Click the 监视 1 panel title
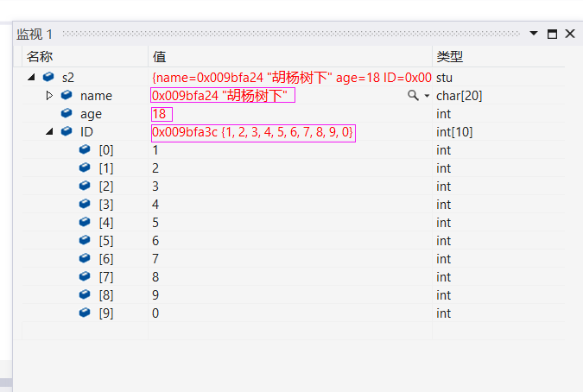 [x=35, y=35]
